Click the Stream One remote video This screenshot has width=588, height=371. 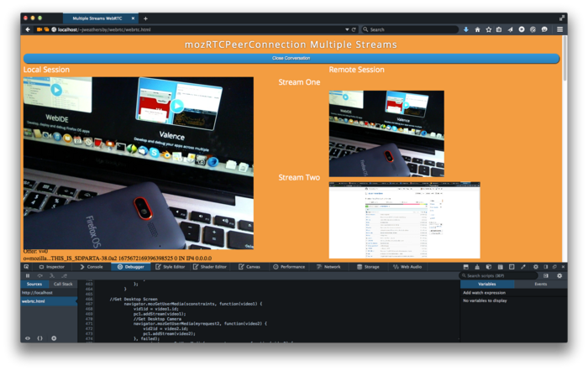[x=386, y=133]
